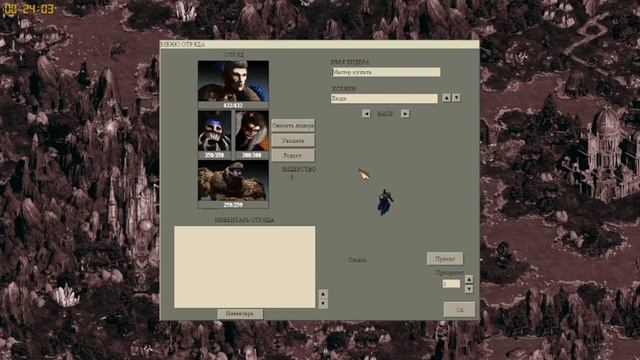640x360 pixels.
Task: Select the masked unit portrait with 350/350
Action: (x=214, y=131)
